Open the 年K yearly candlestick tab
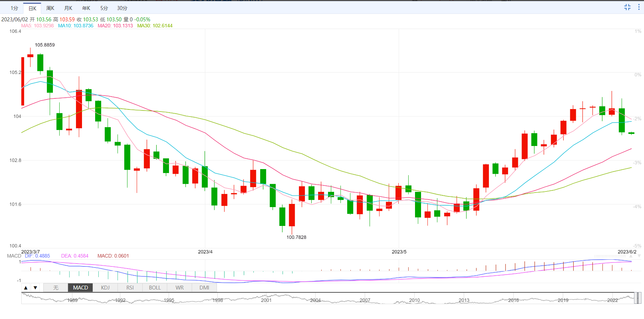This screenshot has height=319, width=644. coord(86,8)
